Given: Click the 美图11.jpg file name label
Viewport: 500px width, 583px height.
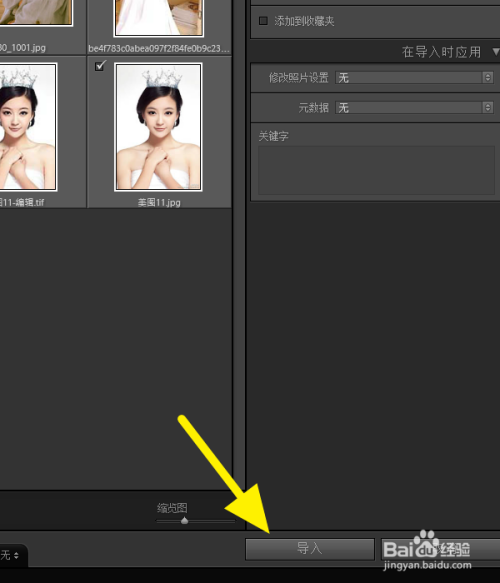Looking at the screenshot, I should point(159,203).
